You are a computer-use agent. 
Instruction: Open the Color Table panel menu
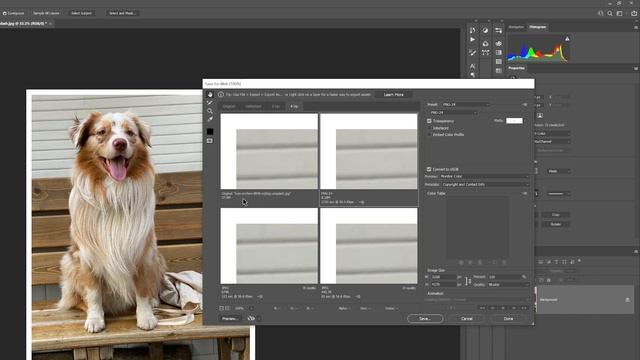pyautogui.click(x=524, y=193)
